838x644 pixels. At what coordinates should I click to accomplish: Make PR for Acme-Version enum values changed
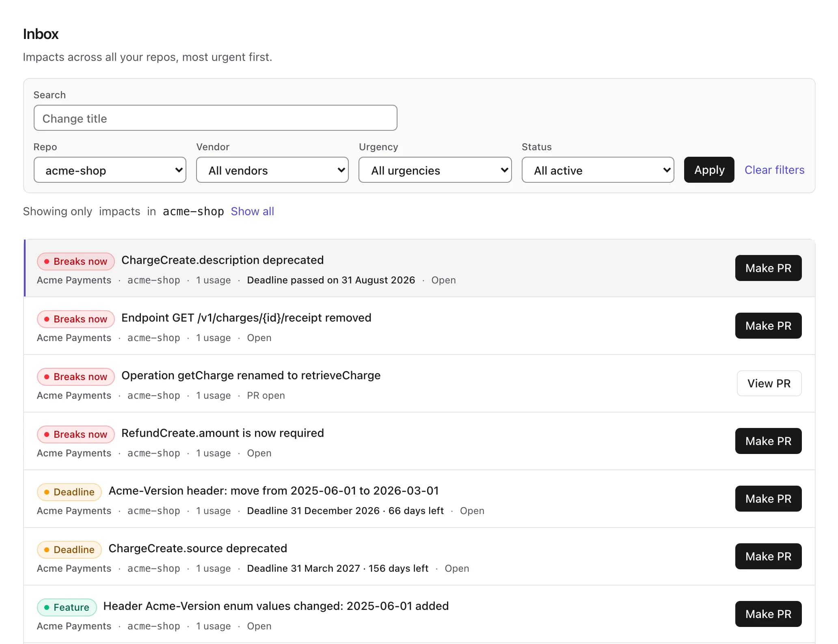[768, 614]
